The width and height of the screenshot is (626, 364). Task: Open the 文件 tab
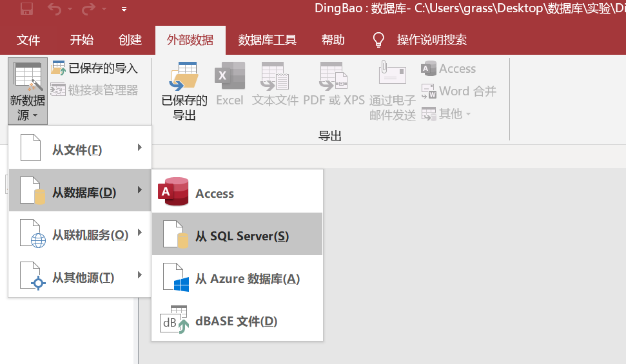tap(28, 40)
